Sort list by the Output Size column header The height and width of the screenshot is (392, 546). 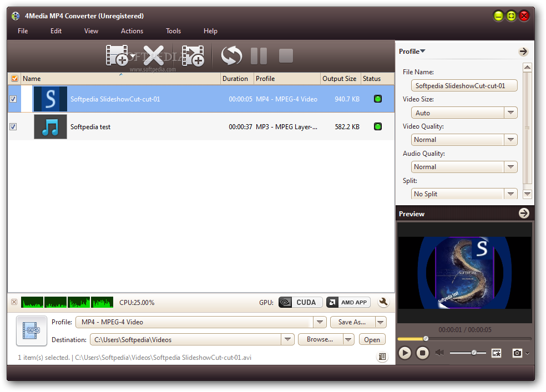click(340, 79)
